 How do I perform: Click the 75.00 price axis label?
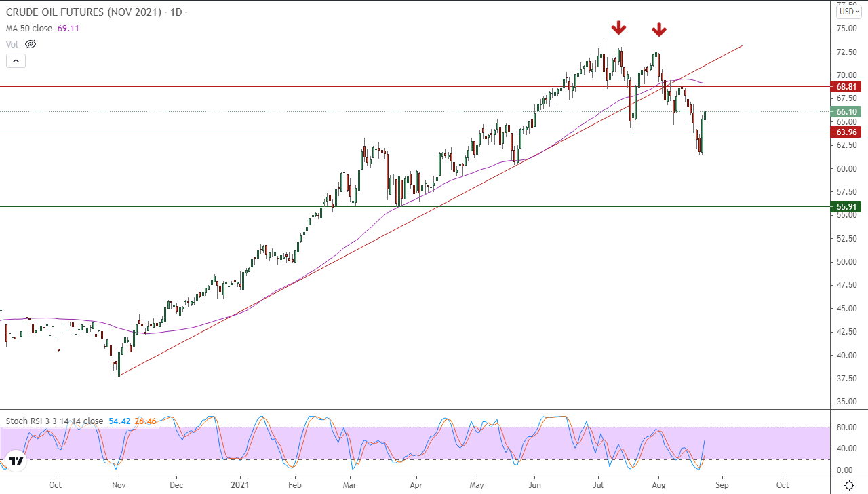pyautogui.click(x=846, y=28)
